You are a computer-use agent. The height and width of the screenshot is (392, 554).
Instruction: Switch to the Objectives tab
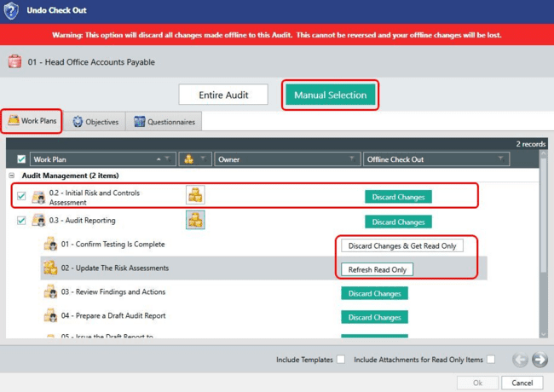click(x=95, y=122)
